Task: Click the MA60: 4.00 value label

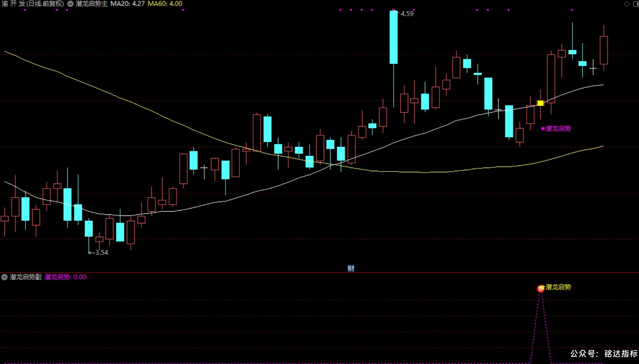Action: coord(165,4)
